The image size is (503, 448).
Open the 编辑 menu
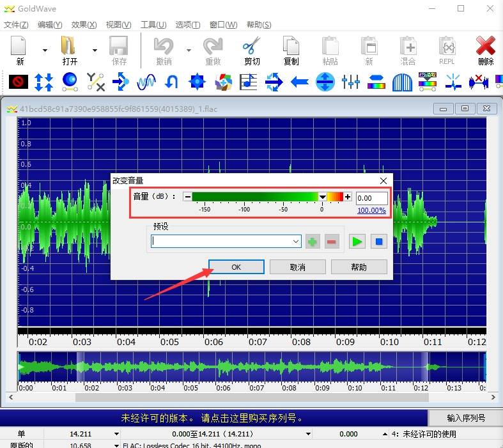point(50,25)
